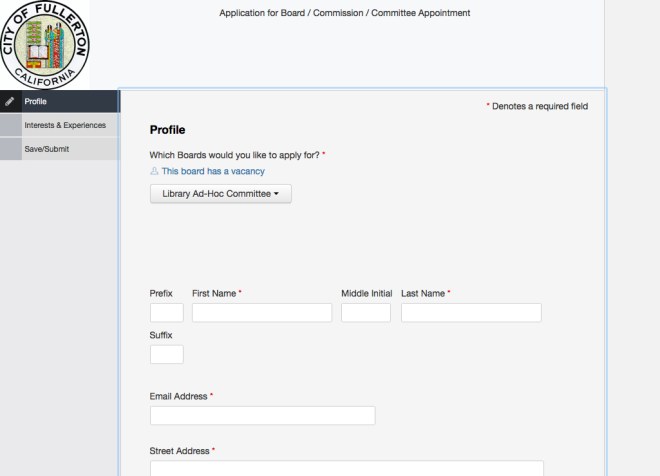Screen dimensions: 660x476
Task: Click into the First Name field
Action: [262, 313]
